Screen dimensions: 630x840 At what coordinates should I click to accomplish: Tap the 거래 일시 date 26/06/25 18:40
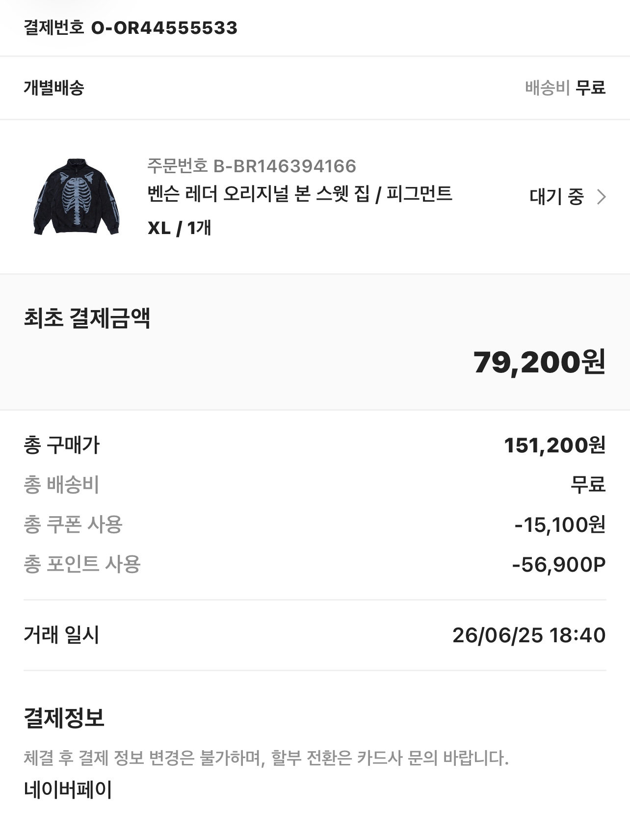(x=529, y=635)
